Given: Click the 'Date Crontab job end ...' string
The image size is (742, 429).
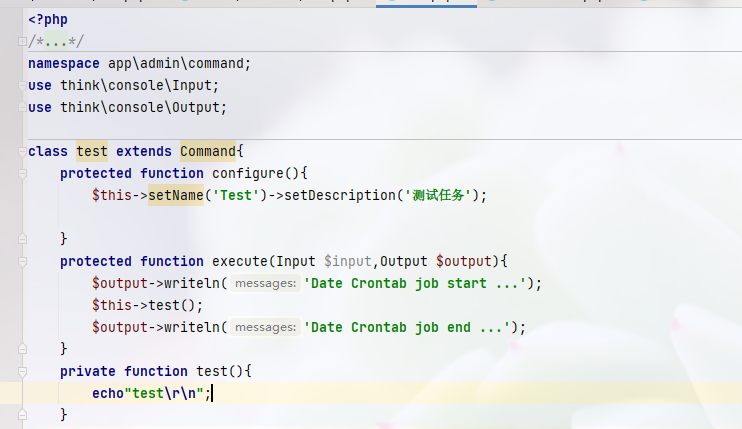Looking at the screenshot, I should point(413,327).
